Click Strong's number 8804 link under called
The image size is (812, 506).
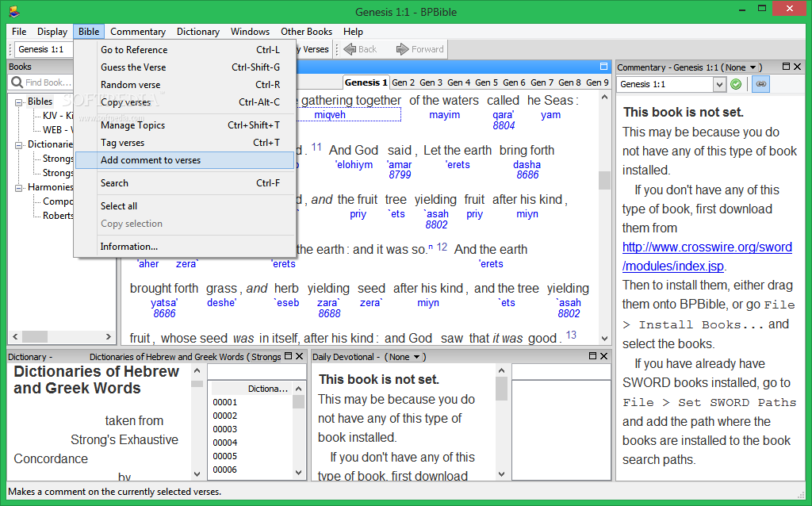[504, 125]
